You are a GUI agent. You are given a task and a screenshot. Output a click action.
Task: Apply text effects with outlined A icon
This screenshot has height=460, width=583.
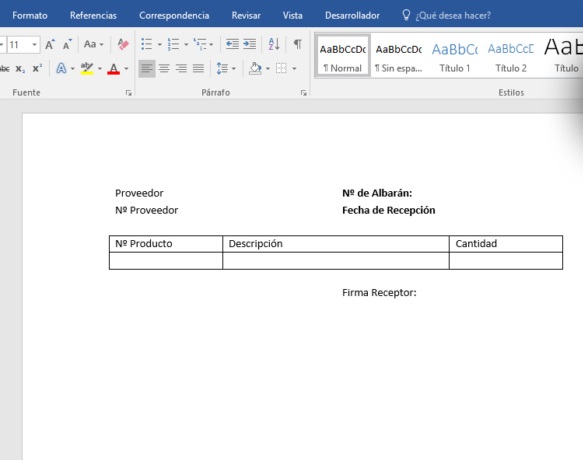click(x=61, y=68)
